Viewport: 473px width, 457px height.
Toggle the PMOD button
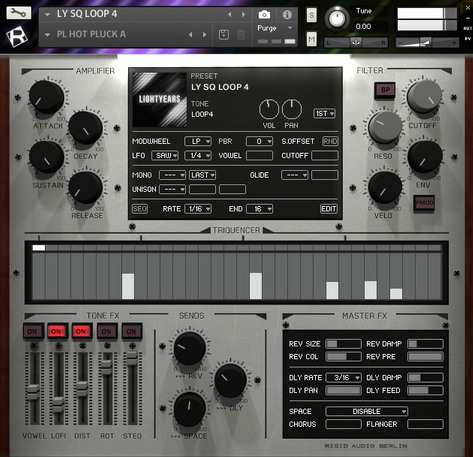pyautogui.click(x=424, y=203)
